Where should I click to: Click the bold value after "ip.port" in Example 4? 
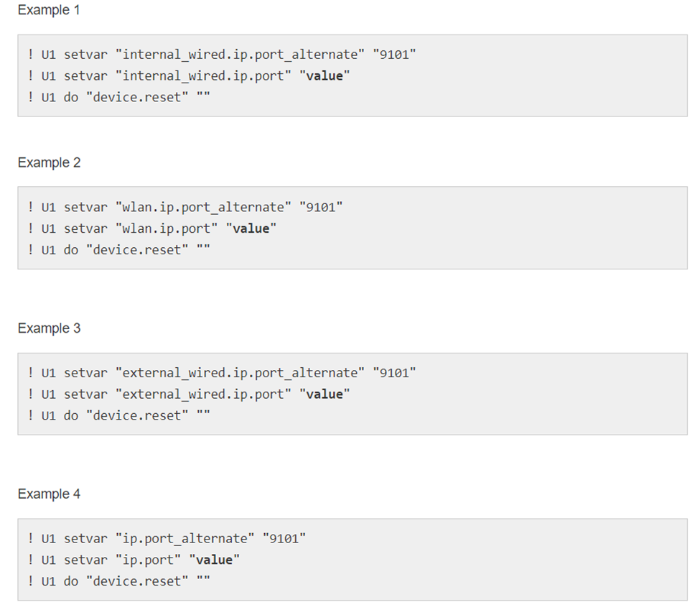(x=214, y=560)
